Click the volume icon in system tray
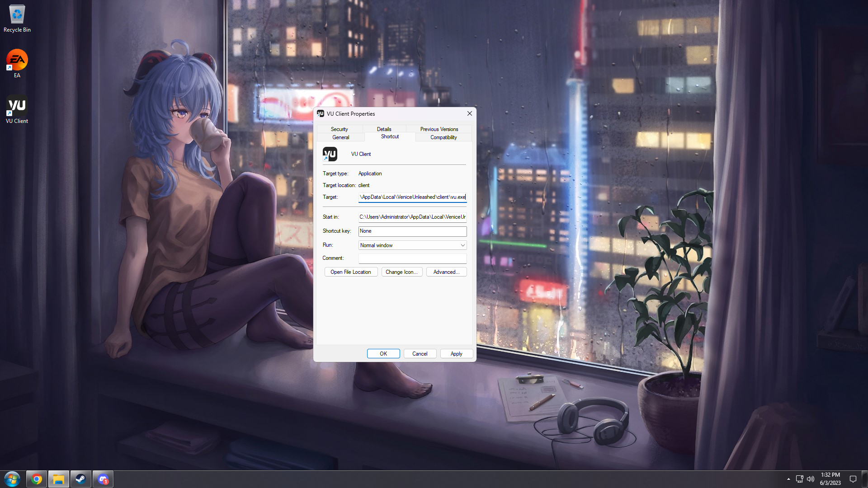The width and height of the screenshot is (868, 488). pyautogui.click(x=811, y=479)
